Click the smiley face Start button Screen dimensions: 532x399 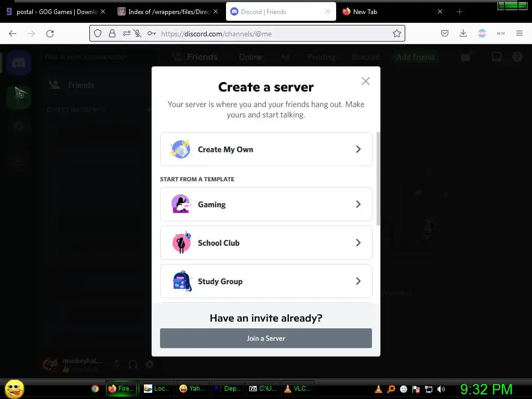click(14, 389)
